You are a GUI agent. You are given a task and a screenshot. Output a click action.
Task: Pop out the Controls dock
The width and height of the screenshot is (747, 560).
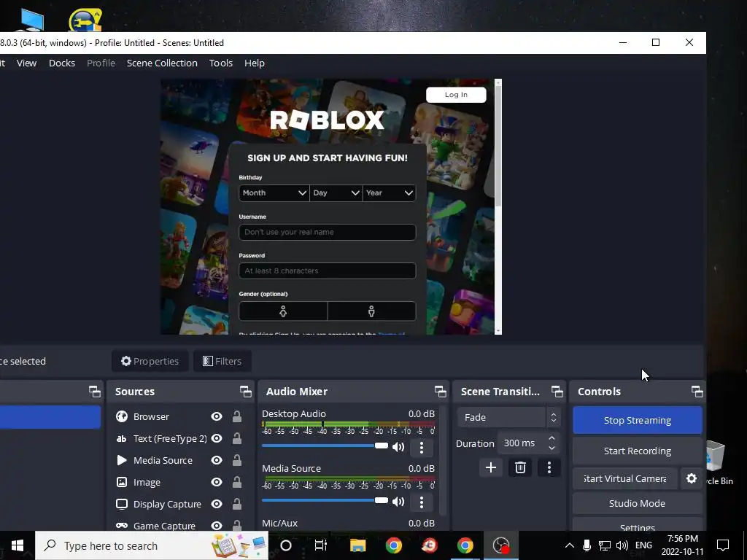tap(697, 392)
